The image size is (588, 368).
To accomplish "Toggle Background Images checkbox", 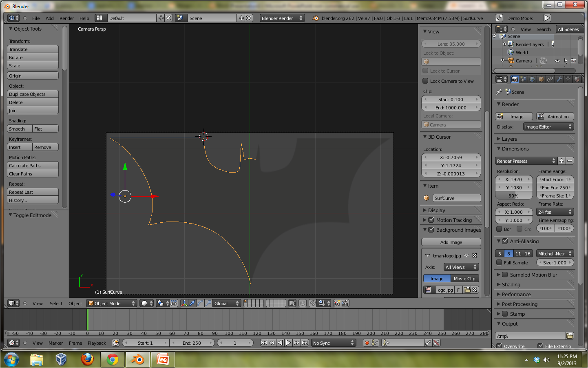I will (431, 230).
